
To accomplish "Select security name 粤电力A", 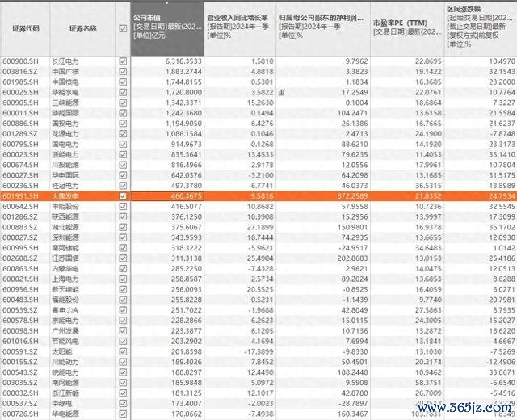I will click(65, 310).
